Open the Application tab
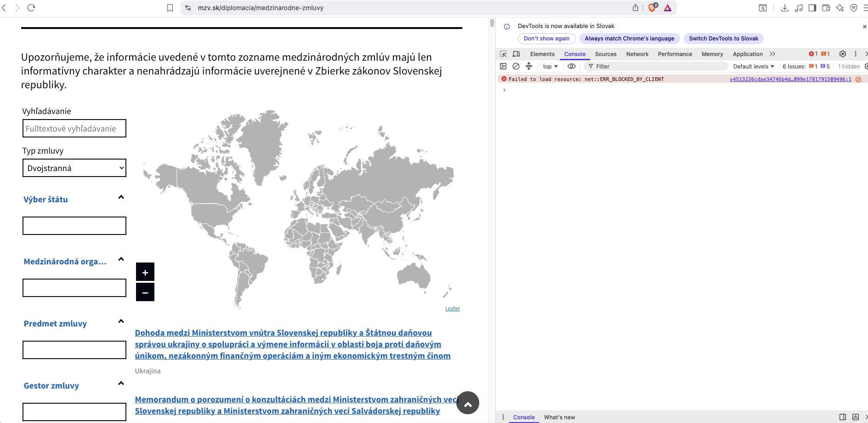The height and width of the screenshot is (423, 868). [748, 54]
